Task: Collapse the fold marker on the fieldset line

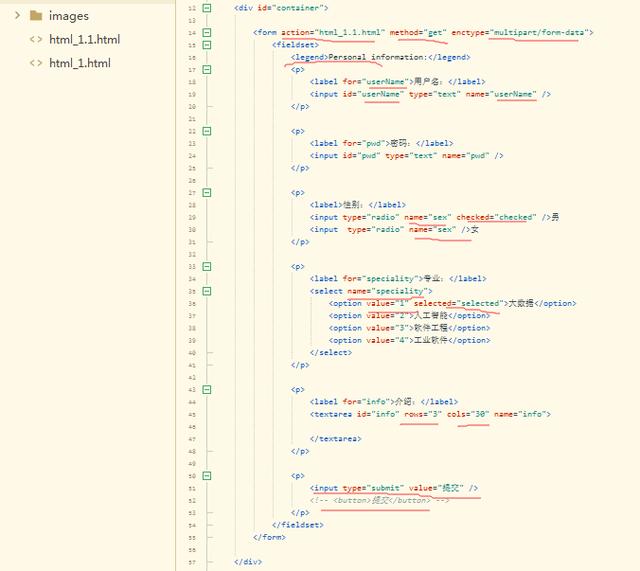Action: pos(207,44)
